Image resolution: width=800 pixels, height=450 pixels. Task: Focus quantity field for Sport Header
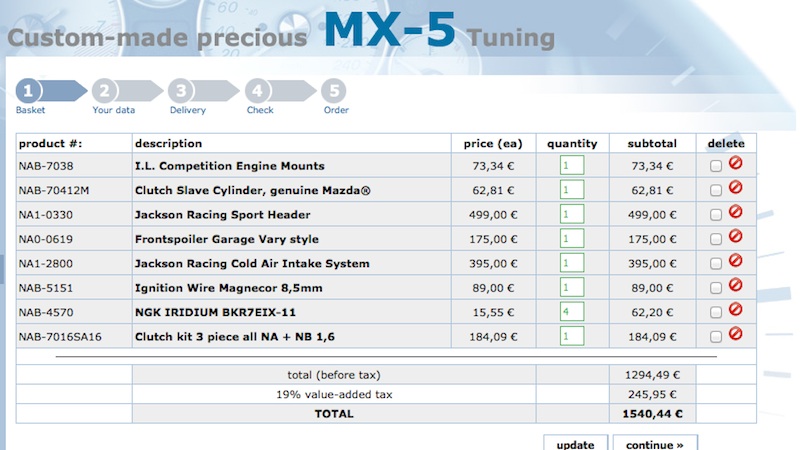coord(572,214)
